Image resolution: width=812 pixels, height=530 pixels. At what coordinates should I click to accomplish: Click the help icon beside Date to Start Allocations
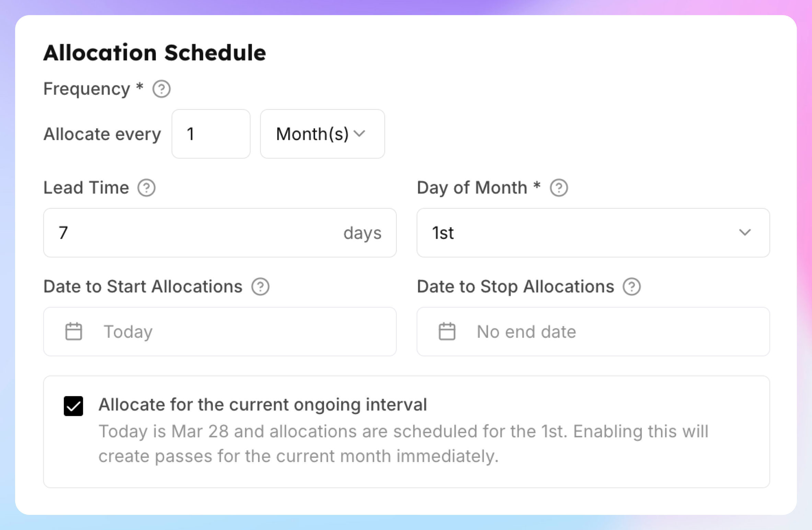[260, 287]
